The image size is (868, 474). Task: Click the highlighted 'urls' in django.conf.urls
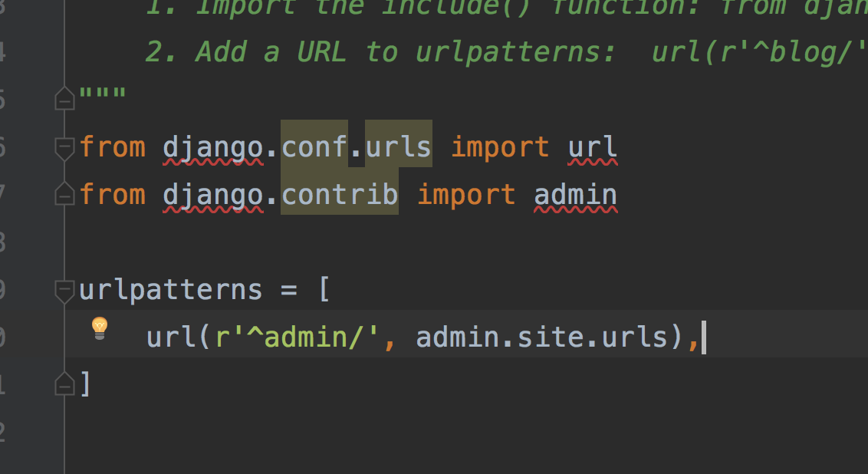[x=399, y=146]
